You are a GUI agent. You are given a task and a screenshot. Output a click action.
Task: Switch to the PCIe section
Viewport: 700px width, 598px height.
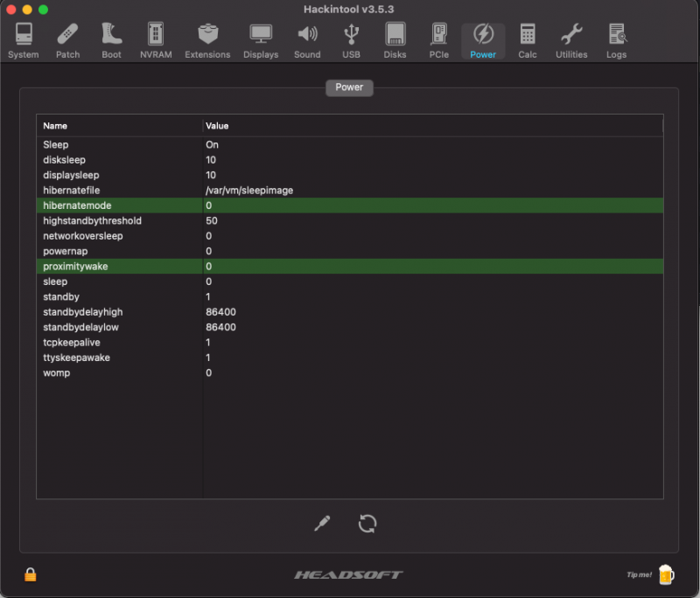click(x=439, y=41)
